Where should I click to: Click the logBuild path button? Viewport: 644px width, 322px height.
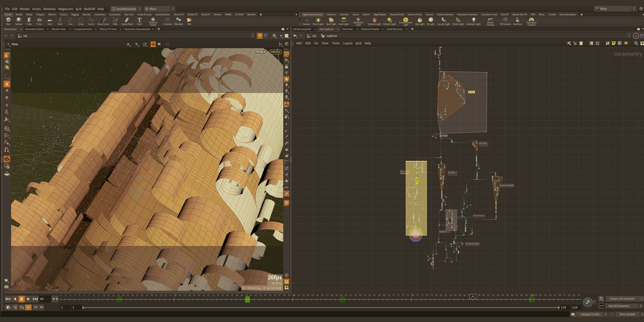click(329, 36)
